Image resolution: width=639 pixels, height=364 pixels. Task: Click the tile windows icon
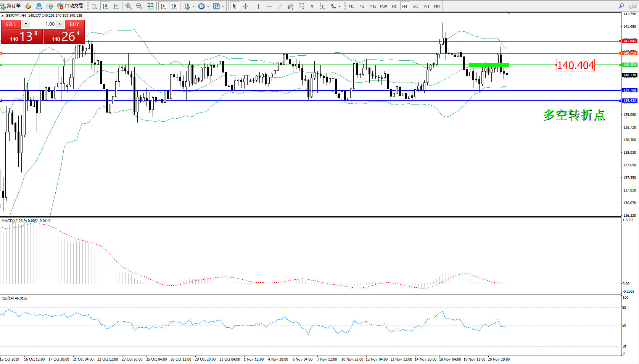point(150,6)
